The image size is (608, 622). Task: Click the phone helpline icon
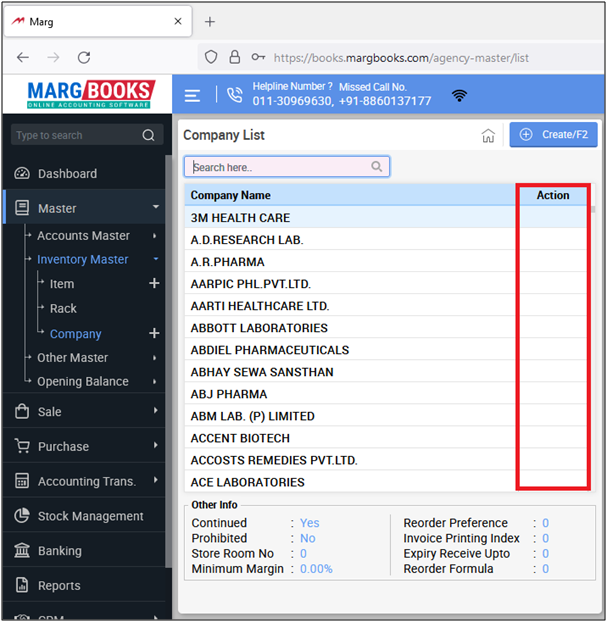[234, 95]
